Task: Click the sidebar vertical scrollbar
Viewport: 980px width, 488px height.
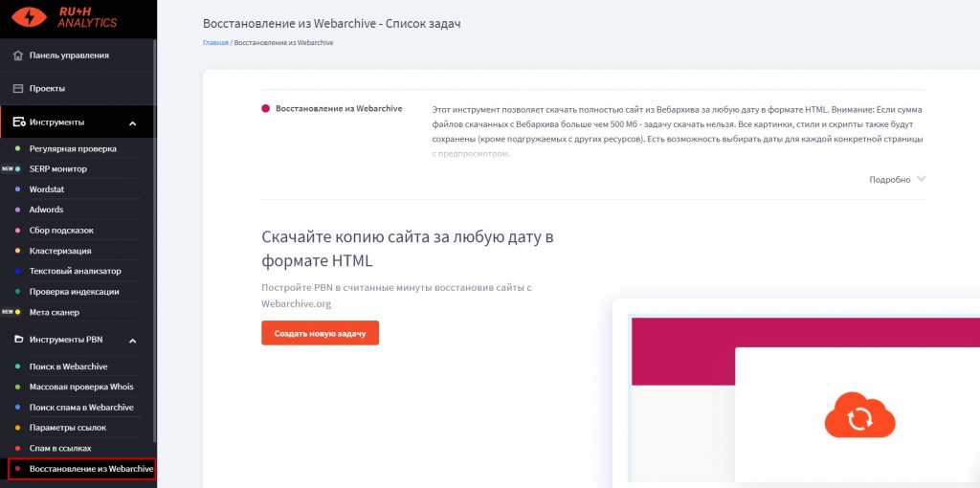Action: [x=155, y=239]
